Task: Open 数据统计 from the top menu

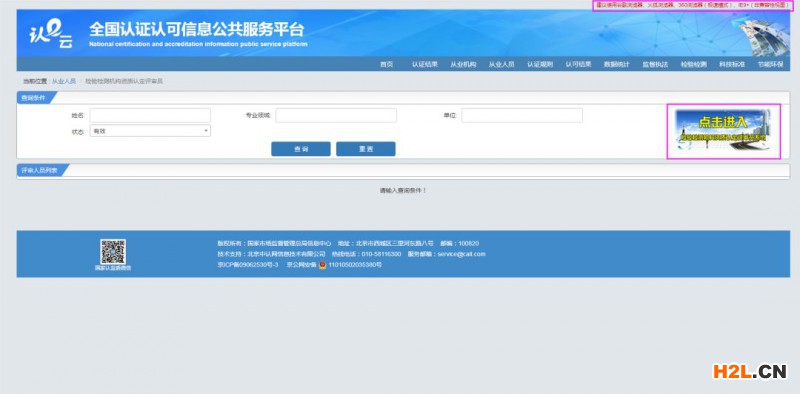Action: click(616, 64)
